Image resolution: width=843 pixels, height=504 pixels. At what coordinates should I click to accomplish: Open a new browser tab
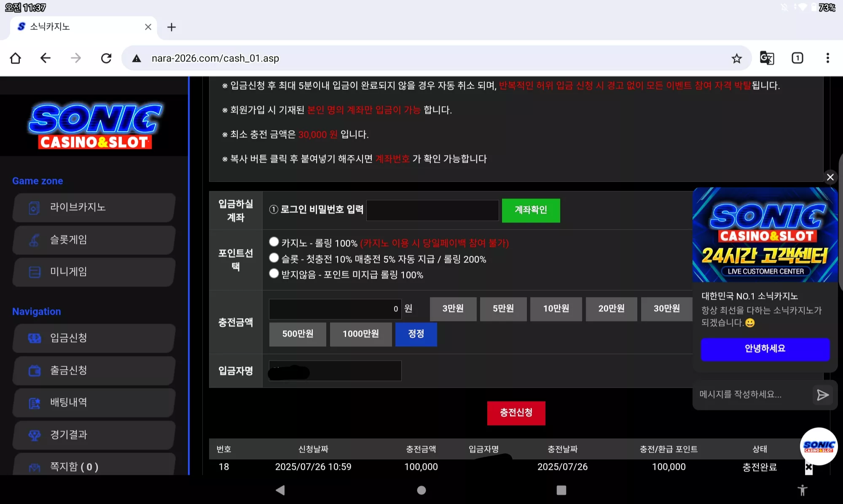click(x=171, y=27)
